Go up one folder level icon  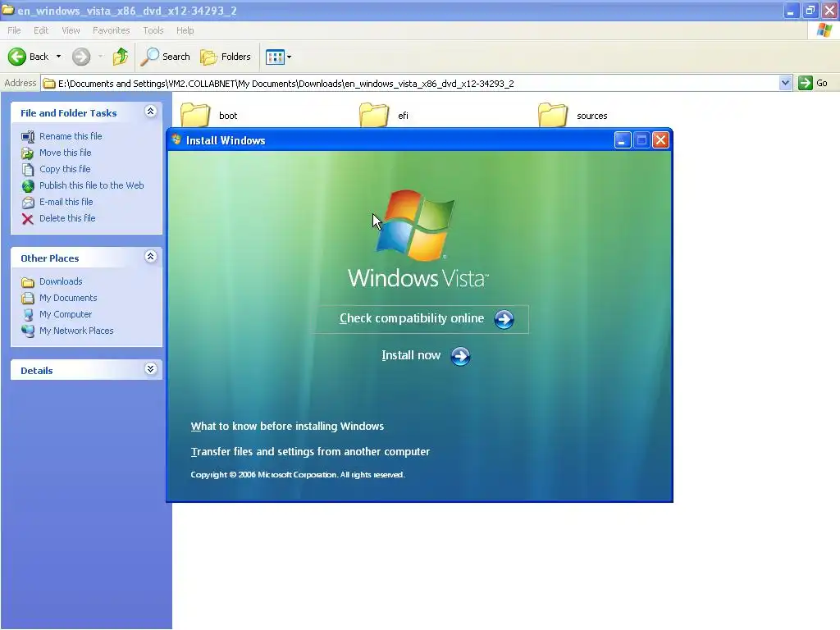point(121,57)
